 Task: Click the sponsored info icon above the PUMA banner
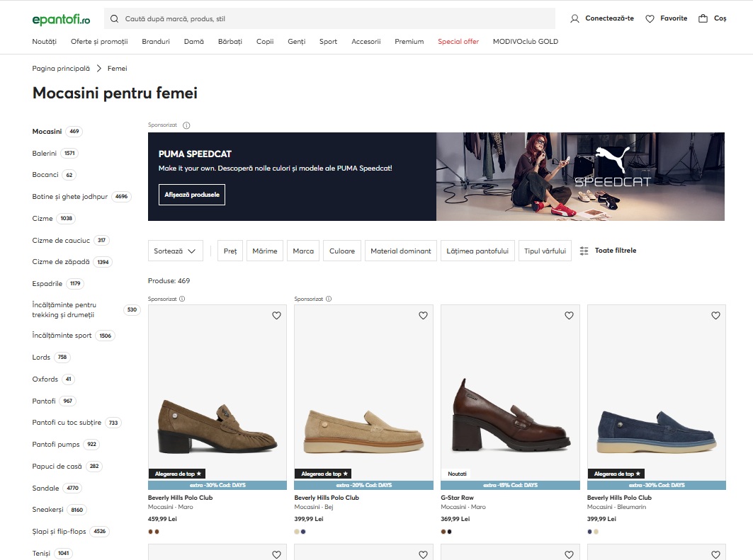click(185, 125)
